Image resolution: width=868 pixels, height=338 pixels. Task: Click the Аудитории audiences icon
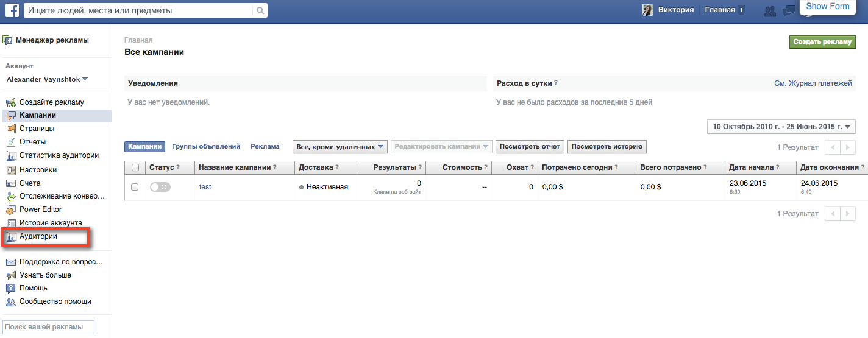point(11,237)
